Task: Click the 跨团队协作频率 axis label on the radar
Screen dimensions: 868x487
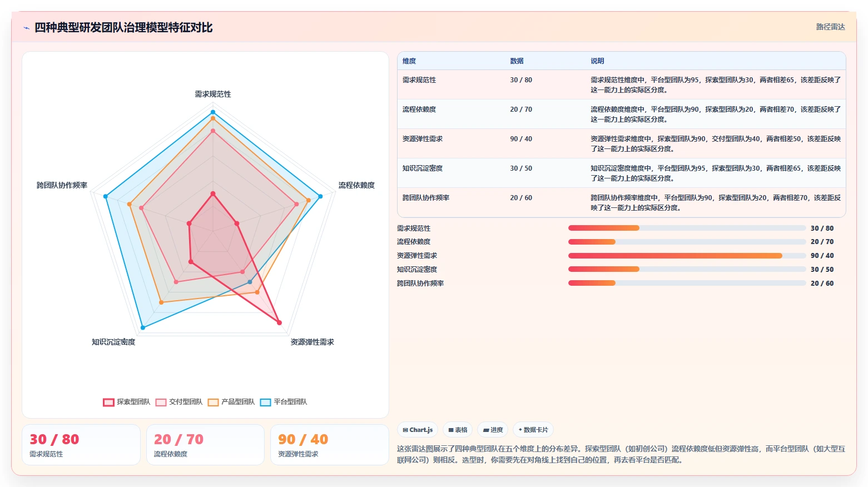Action: [62, 185]
